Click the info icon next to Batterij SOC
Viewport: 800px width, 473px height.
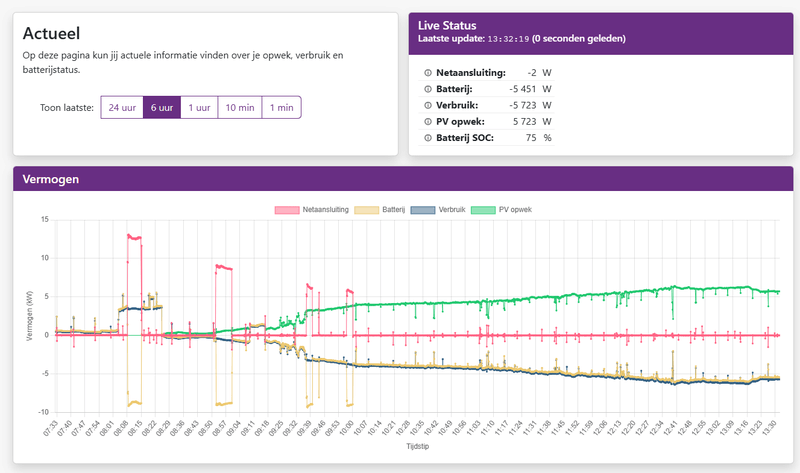pyautogui.click(x=428, y=138)
